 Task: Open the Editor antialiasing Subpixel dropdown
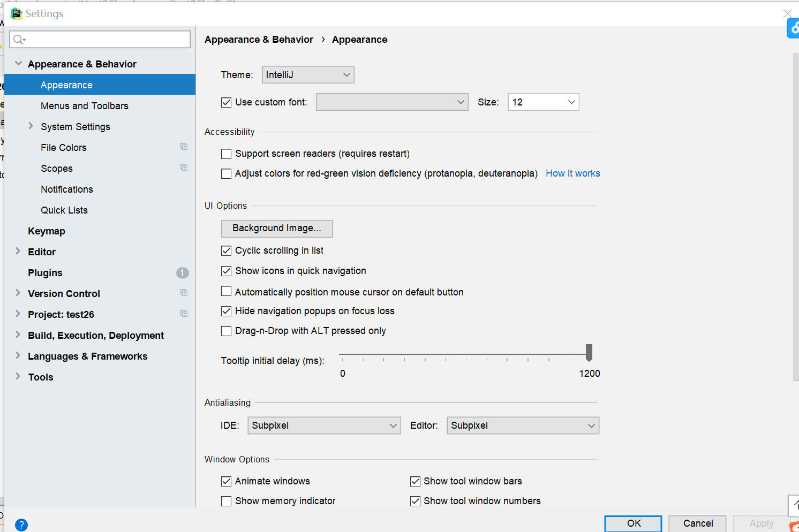coord(523,425)
